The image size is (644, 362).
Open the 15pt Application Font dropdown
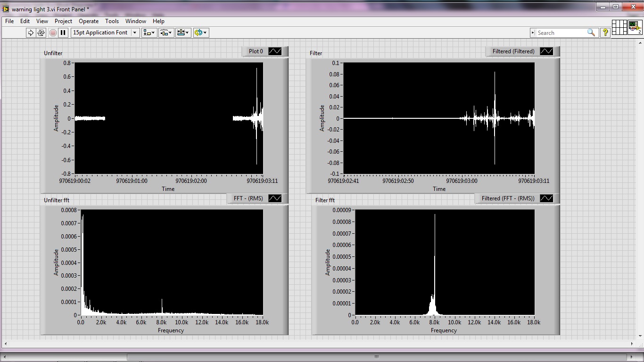[x=135, y=33]
